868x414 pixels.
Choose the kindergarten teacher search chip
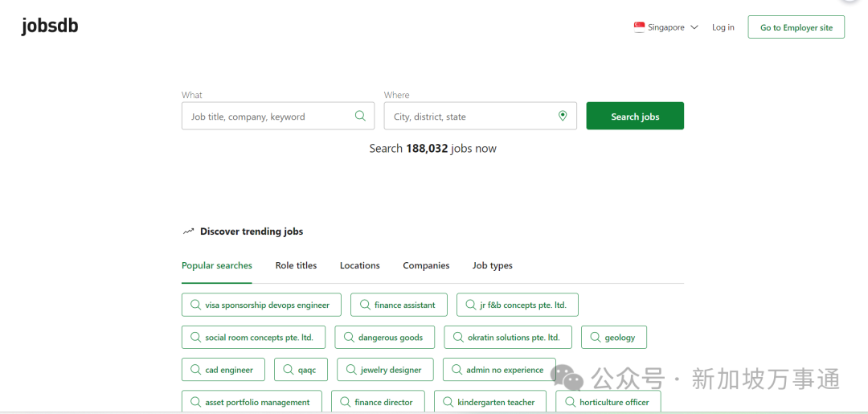pos(490,402)
